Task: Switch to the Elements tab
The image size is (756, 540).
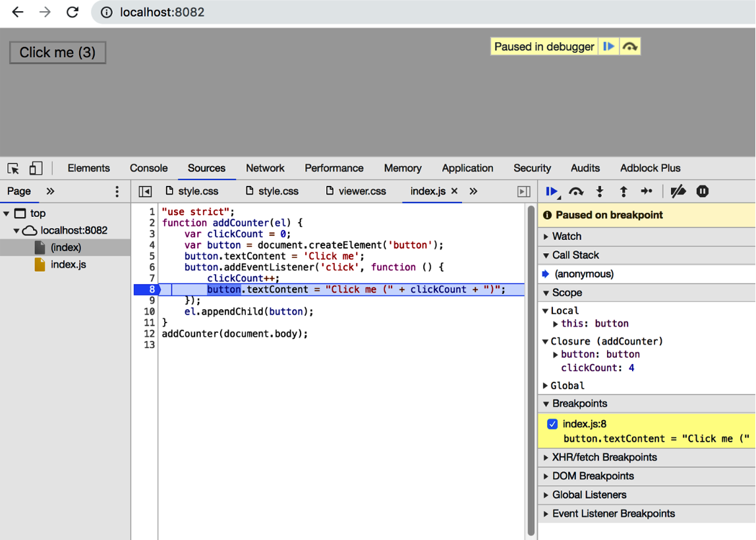Action: pos(89,168)
